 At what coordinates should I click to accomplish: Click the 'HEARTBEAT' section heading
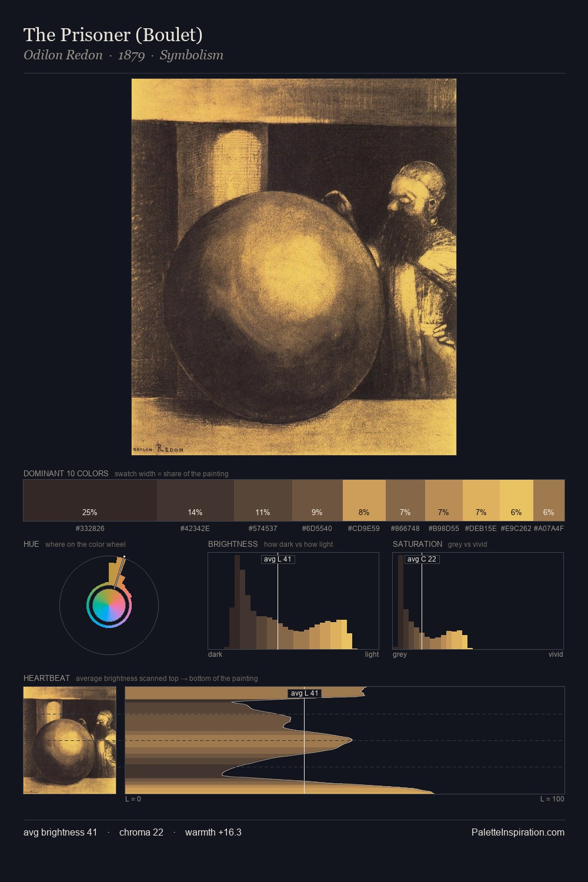pos(46,678)
